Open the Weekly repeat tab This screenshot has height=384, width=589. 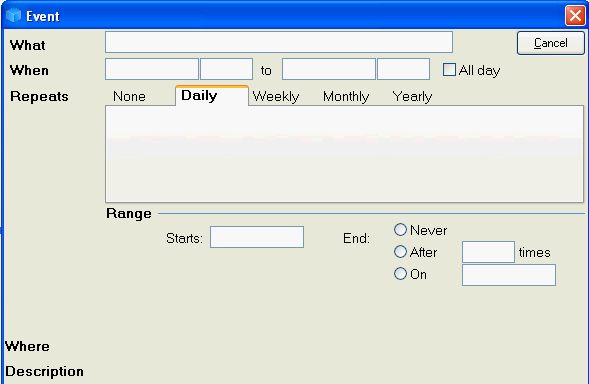pyautogui.click(x=276, y=97)
